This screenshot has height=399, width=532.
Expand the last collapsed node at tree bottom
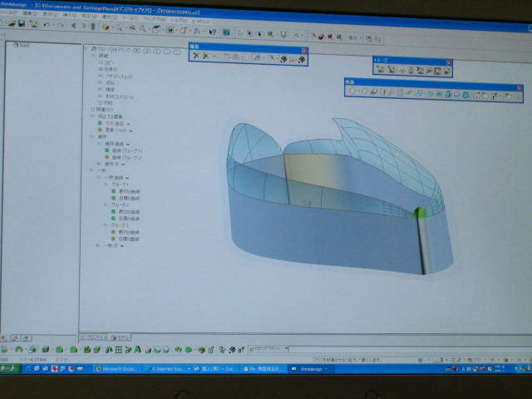pos(98,245)
